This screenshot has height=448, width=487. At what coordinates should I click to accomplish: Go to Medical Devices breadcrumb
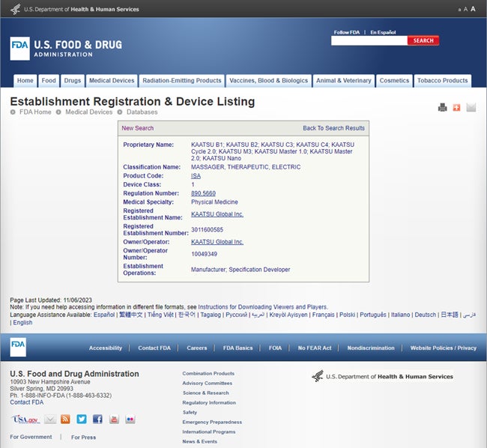click(89, 112)
